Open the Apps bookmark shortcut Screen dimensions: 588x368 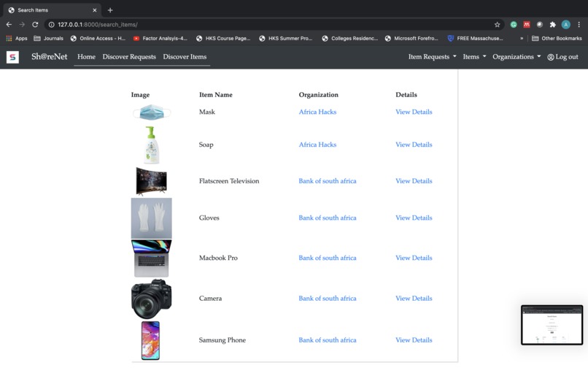pyautogui.click(x=17, y=38)
